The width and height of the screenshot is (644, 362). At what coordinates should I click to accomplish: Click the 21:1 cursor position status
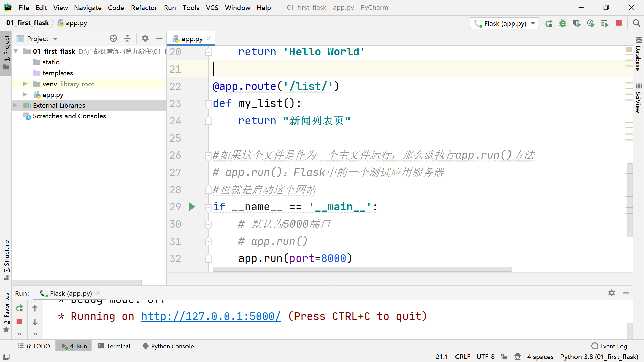pos(442,357)
